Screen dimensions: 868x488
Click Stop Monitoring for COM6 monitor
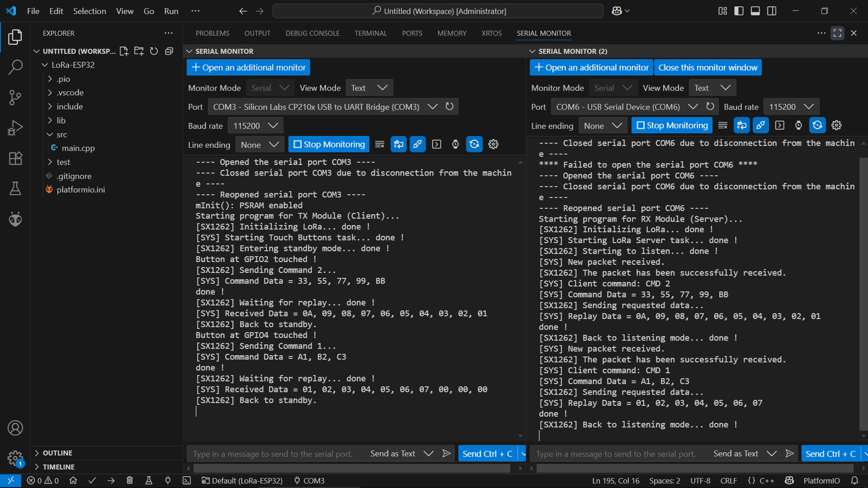(x=672, y=125)
